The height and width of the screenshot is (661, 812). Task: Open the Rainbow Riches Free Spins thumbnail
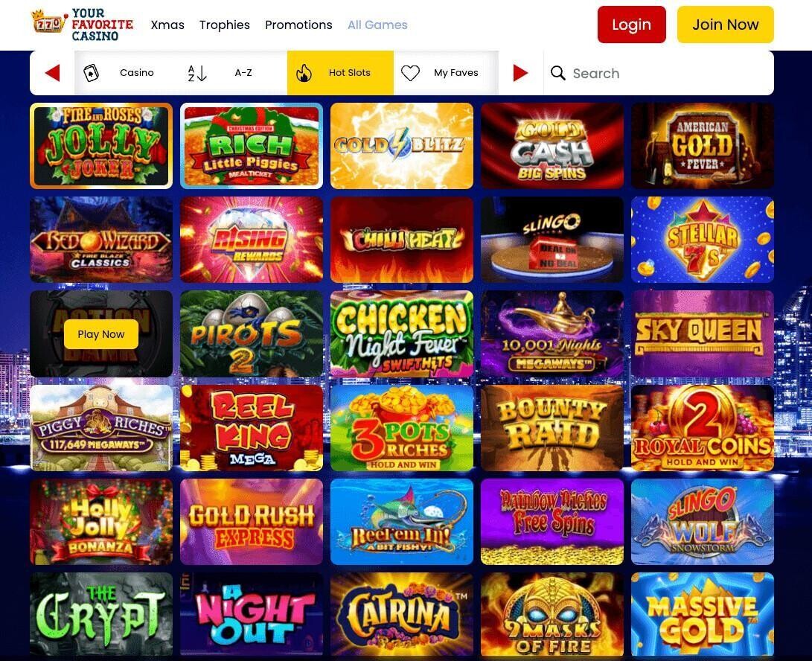[552, 522]
